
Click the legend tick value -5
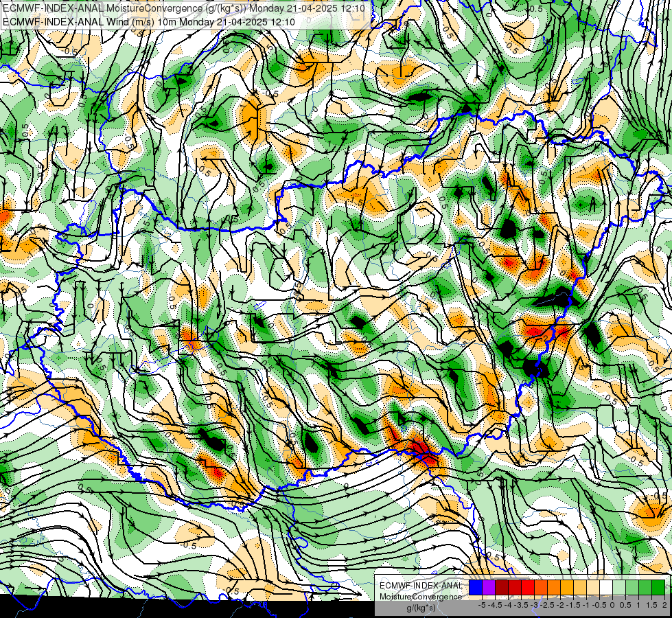pyautogui.click(x=482, y=605)
